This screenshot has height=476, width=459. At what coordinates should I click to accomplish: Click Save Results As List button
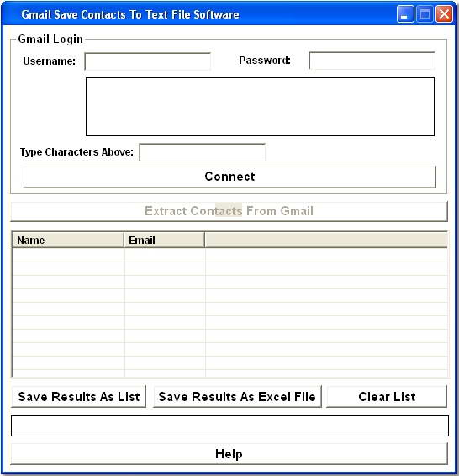point(79,397)
